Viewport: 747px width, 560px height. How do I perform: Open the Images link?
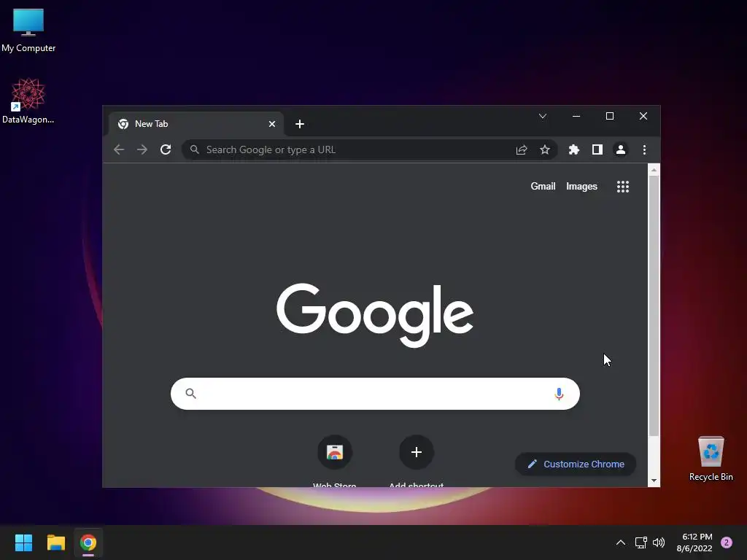(x=581, y=186)
